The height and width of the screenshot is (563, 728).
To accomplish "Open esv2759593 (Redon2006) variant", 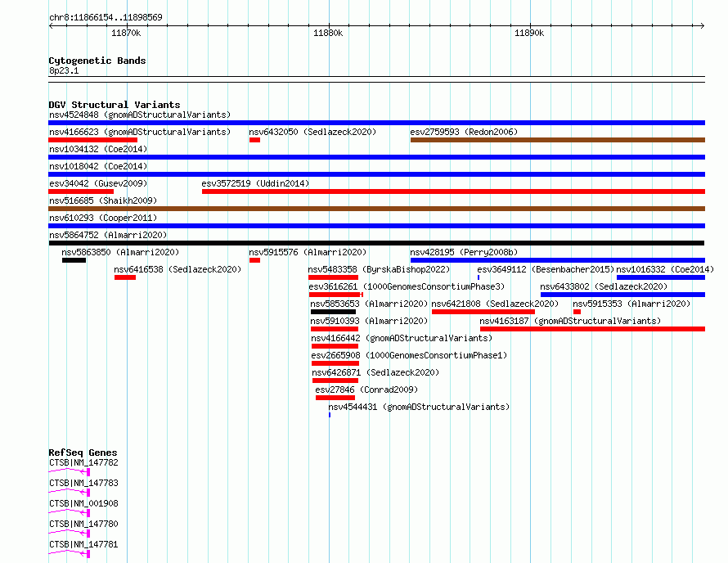I will click(x=464, y=132).
